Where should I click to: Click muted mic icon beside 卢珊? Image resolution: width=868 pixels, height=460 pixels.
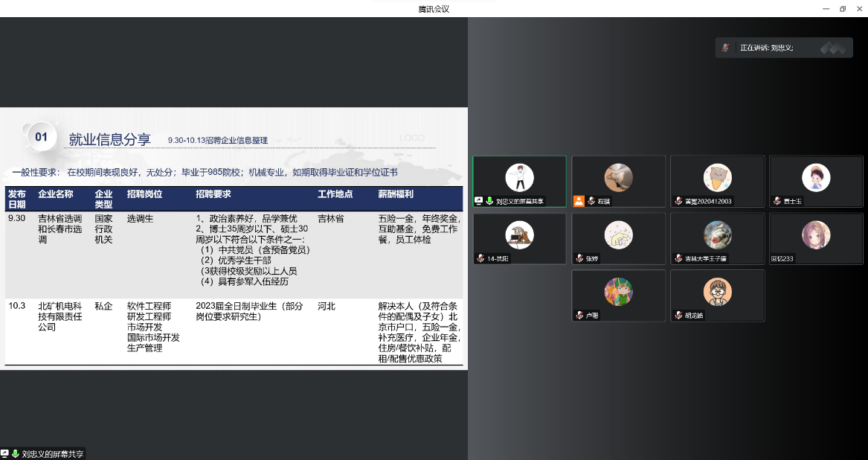(x=579, y=316)
